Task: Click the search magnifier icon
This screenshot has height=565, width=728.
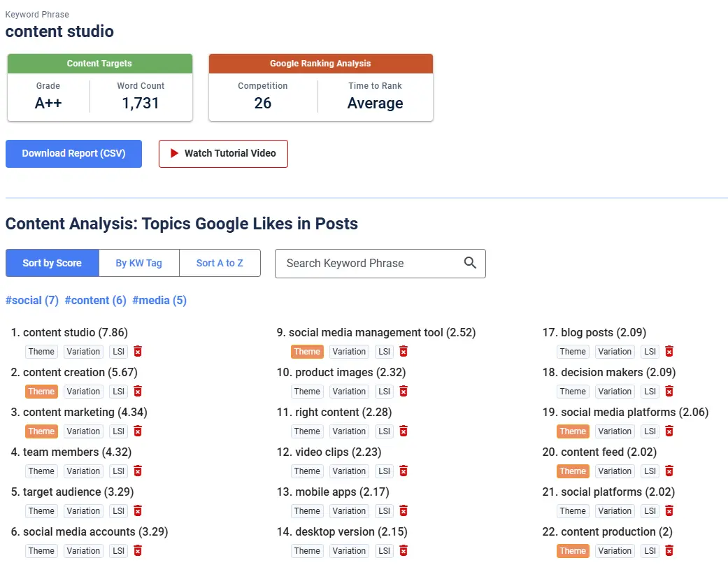Action: 470,263
